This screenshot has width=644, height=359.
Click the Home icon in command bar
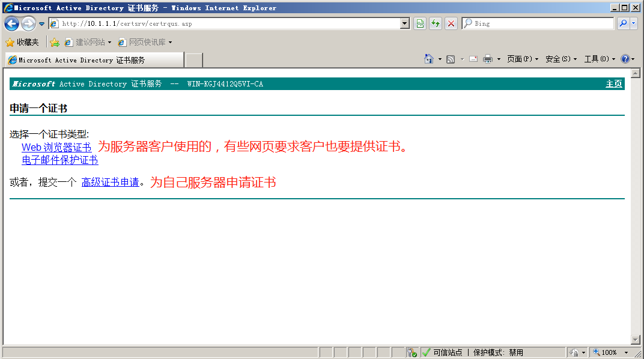coord(429,59)
